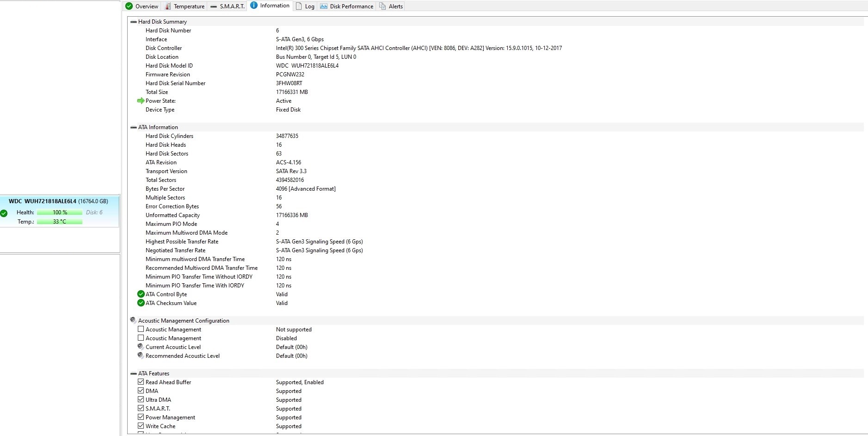This screenshot has width=868, height=436.
Task: Toggle the Read Ahead Buffer checkbox
Action: coord(141,382)
